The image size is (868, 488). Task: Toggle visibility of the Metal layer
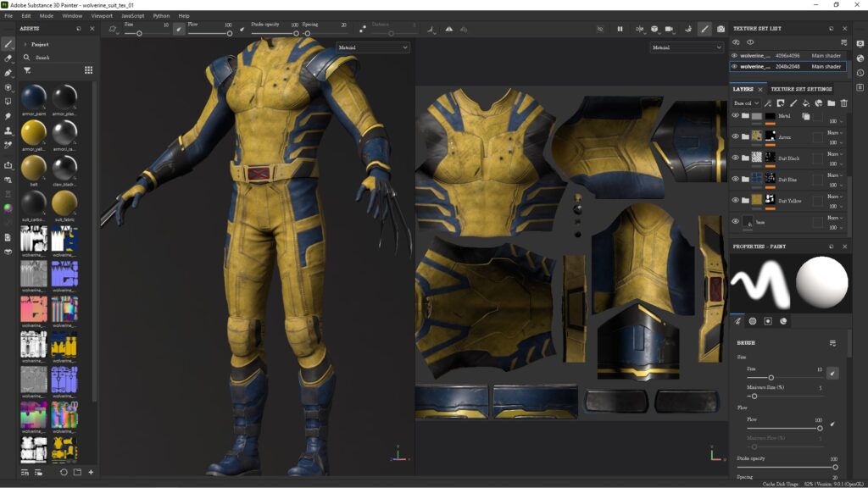tap(735, 115)
